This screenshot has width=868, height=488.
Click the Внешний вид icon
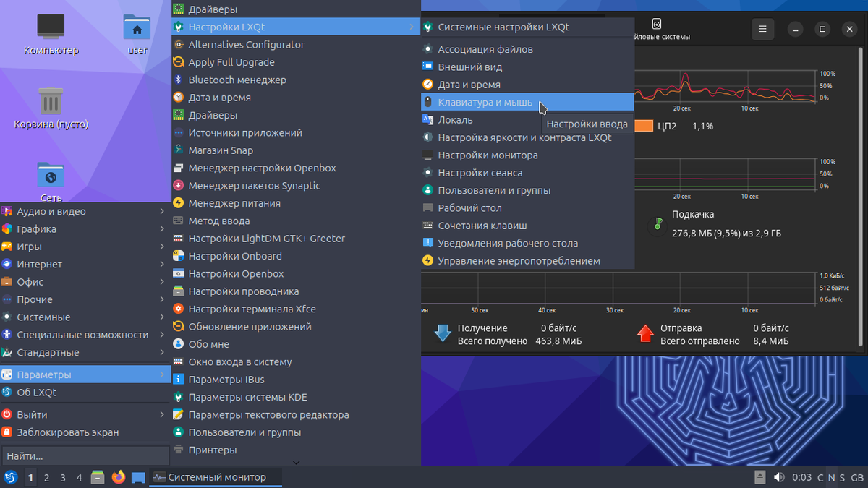[x=427, y=67]
